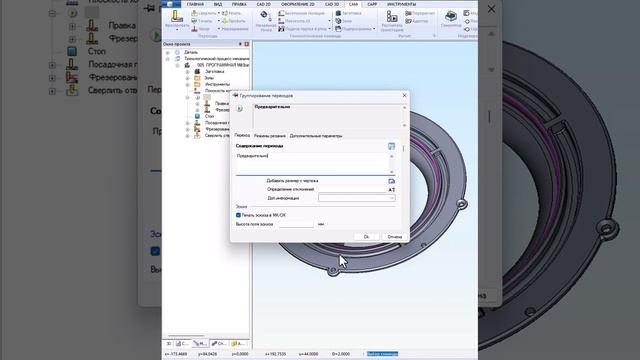Open the Доп.информация combo box
The height and width of the screenshot is (360, 640).
(x=356, y=198)
